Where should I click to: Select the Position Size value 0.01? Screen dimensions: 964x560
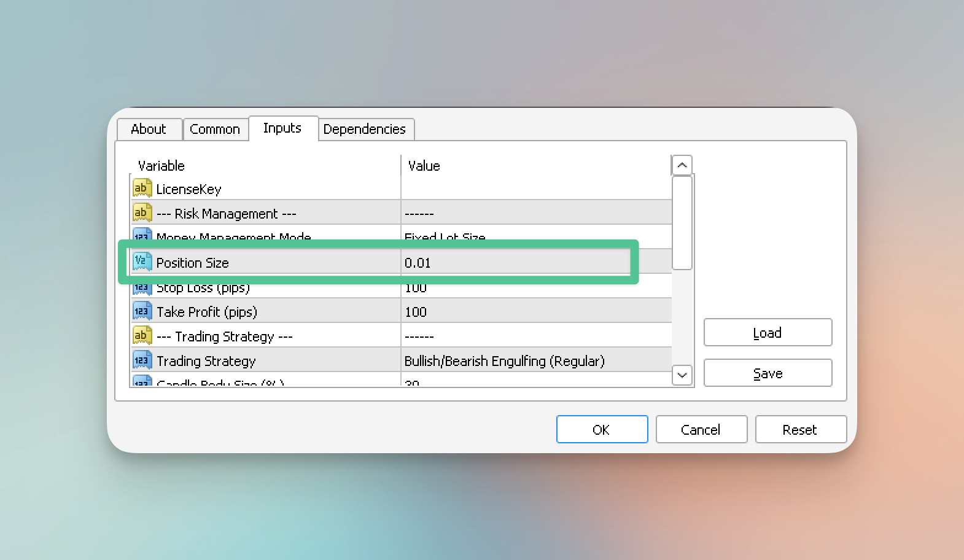point(418,263)
